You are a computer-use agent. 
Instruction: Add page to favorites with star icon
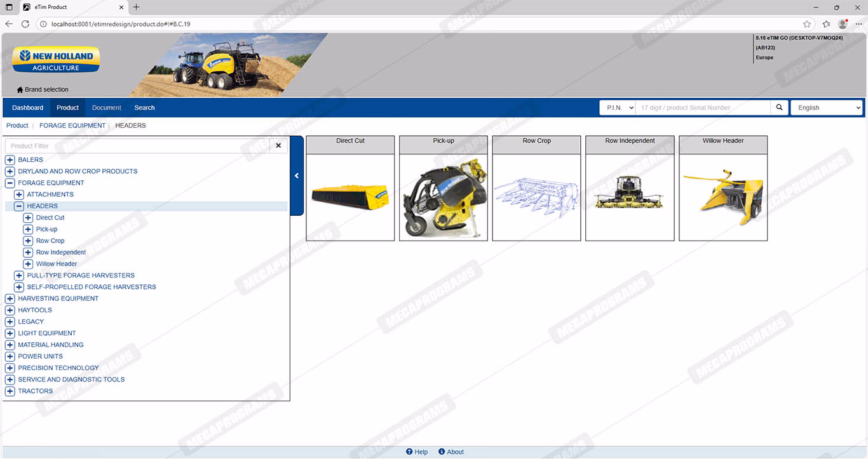click(807, 24)
